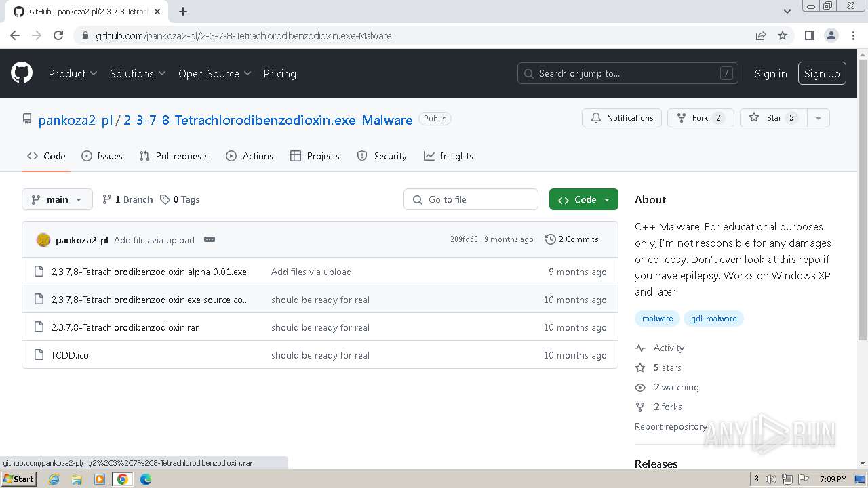Launch Microsoft Edge from the taskbar
868x488 pixels.
146,479
